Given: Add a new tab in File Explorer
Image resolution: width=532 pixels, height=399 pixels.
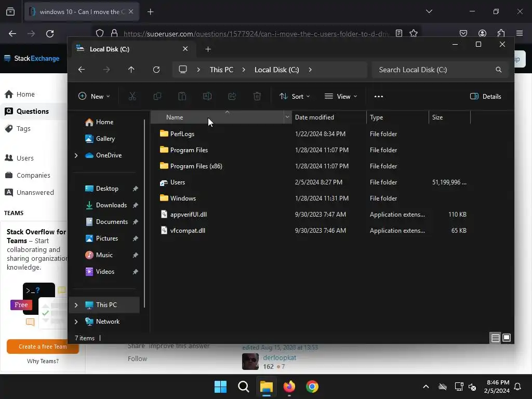Looking at the screenshot, I should [x=208, y=49].
